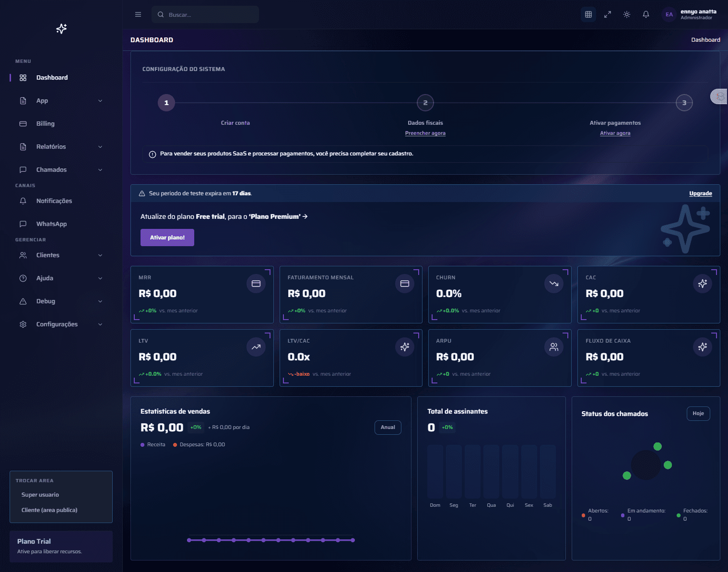
Task: Open the apps grid icon
Action: pos(588,14)
